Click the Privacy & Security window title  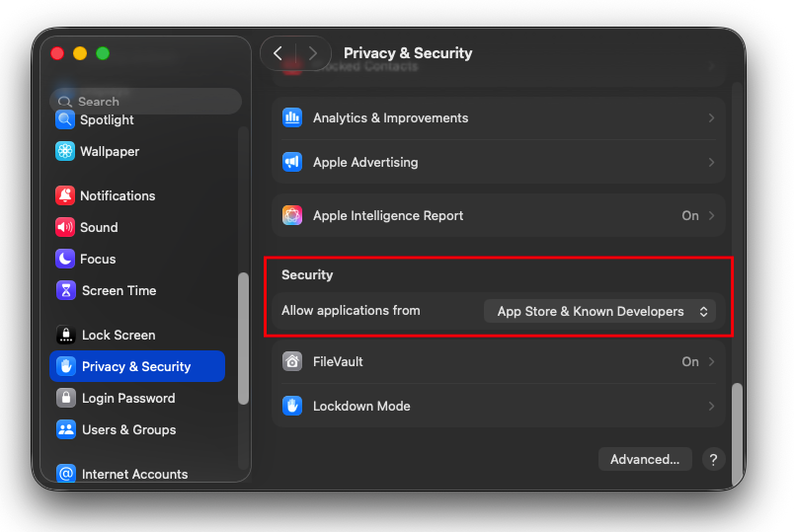[408, 53]
